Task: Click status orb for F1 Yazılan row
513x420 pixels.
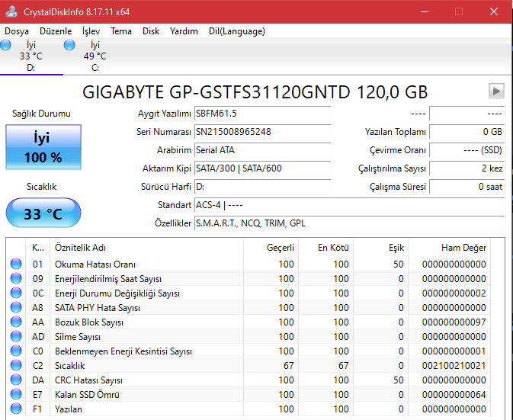Action: [x=16, y=409]
